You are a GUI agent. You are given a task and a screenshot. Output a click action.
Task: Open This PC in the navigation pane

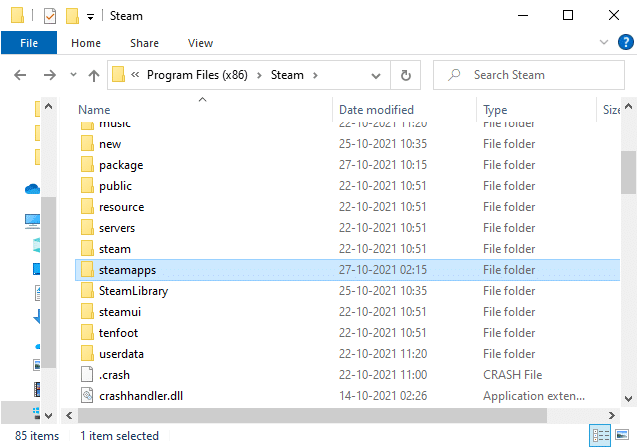pos(33,221)
